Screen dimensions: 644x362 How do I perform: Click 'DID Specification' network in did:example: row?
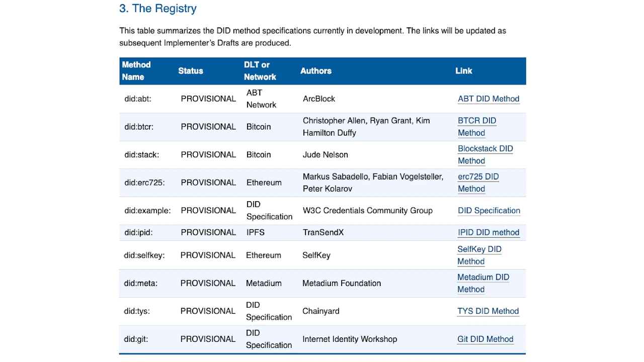[x=269, y=211]
